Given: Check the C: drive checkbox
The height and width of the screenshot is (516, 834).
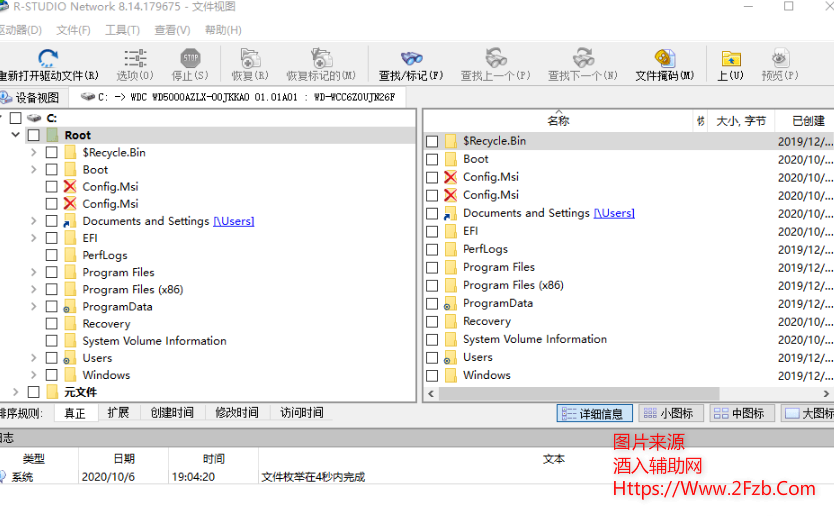Looking at the screenshot, I should pos(16,118).
